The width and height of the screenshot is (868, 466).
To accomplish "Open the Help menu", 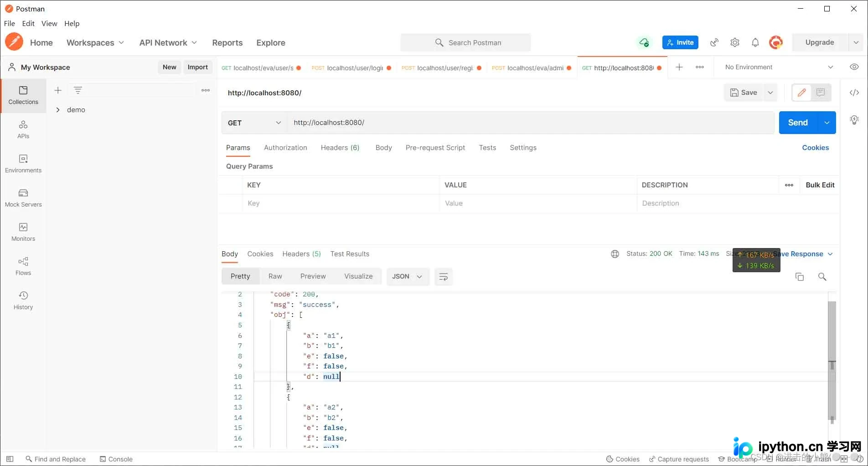I will pyautogui.click(x=72, y=23).
